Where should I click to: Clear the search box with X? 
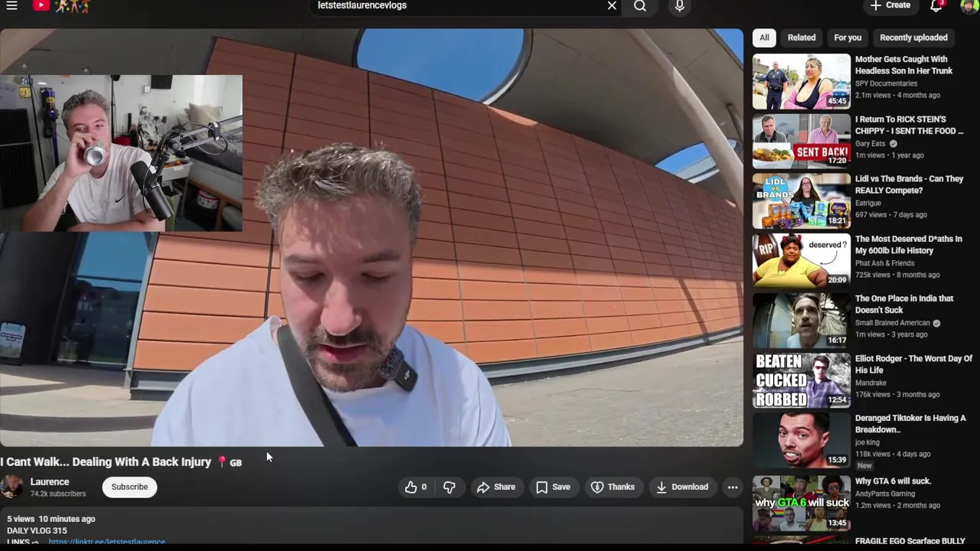[612, 6]
